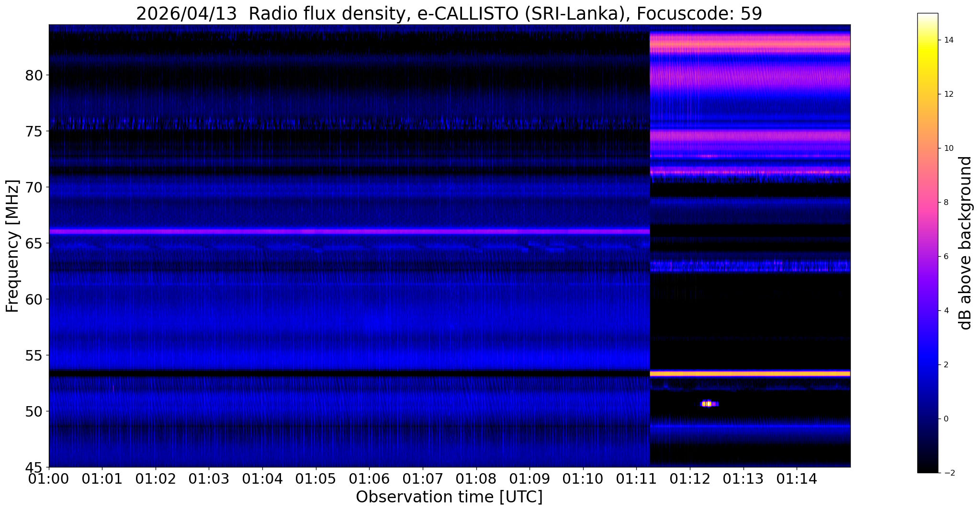Click the 01:09 time tick label
The image size is (980, 511).
(529, 478)
